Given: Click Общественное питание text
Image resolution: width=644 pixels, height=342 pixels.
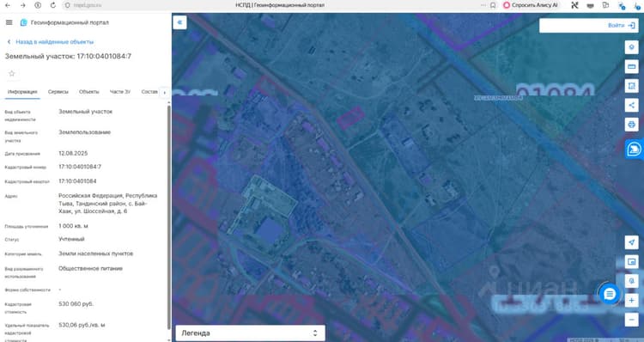Looking at the screenshot, I should point(90,268).
